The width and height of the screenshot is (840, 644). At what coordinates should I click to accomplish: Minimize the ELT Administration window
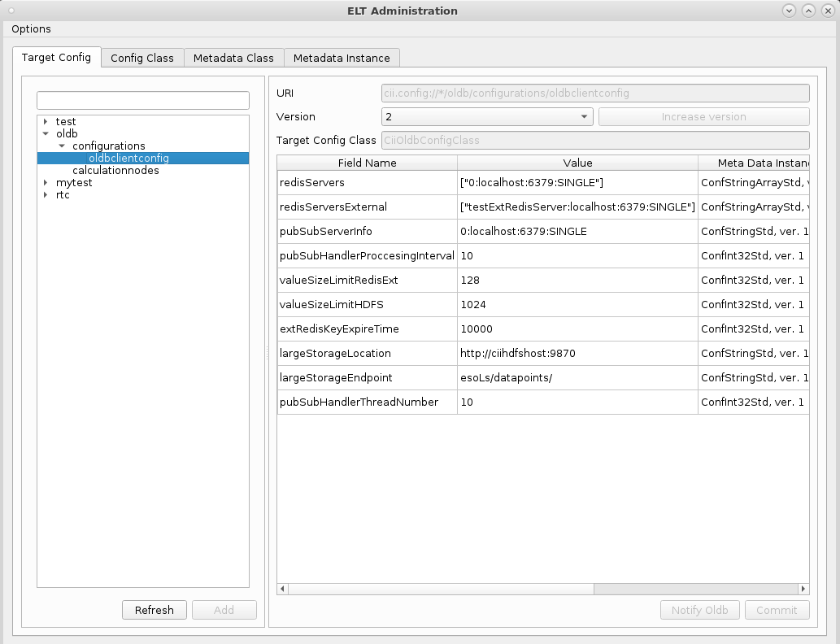pos(789,11)
